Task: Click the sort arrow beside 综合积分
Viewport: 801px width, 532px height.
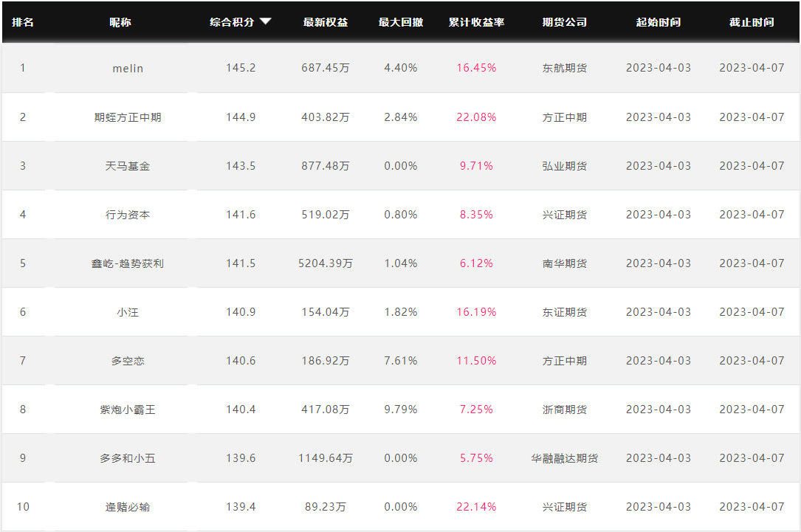Action: (x=265, y=21)
